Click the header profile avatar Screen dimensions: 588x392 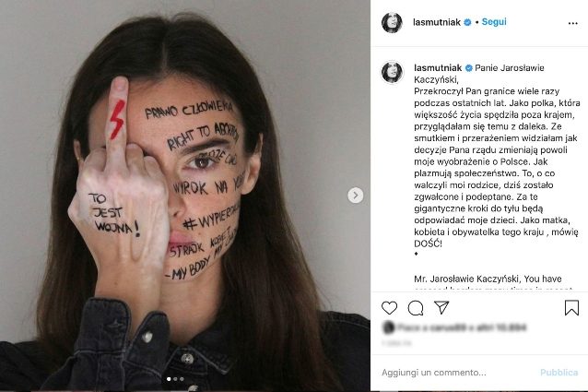tap(392, 22)
